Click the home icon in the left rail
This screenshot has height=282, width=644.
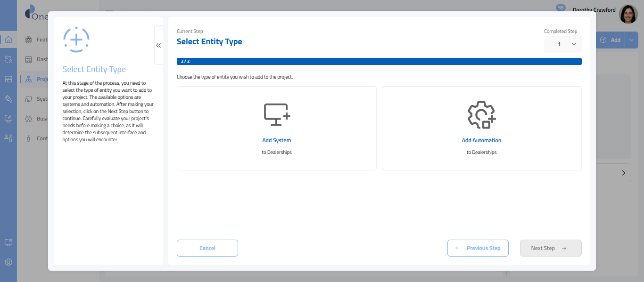pos(8,40)
